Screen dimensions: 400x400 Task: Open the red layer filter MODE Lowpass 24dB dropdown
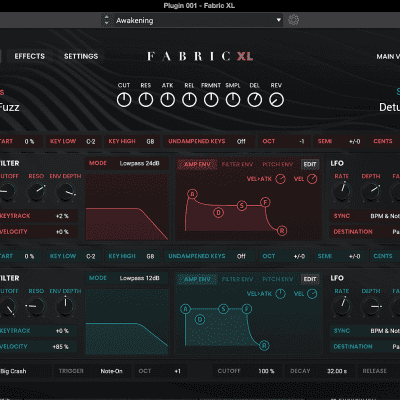[x=127, y=163]
